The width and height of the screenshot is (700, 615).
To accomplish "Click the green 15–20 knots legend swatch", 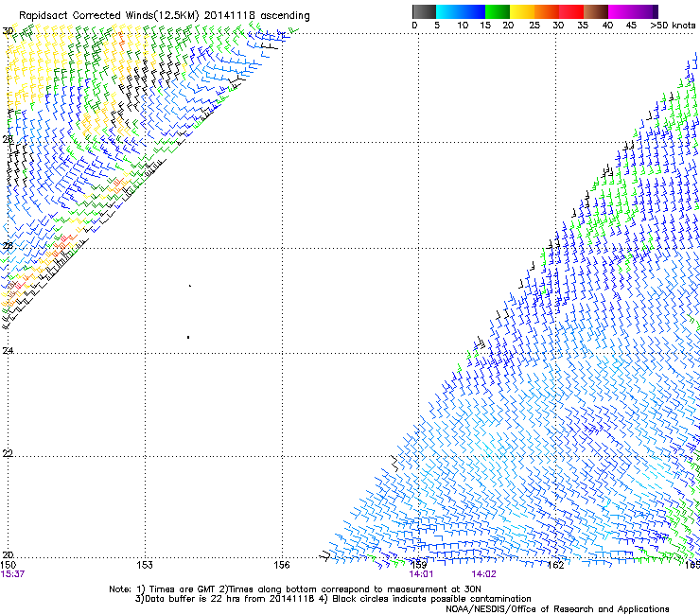I will [498, 11].
